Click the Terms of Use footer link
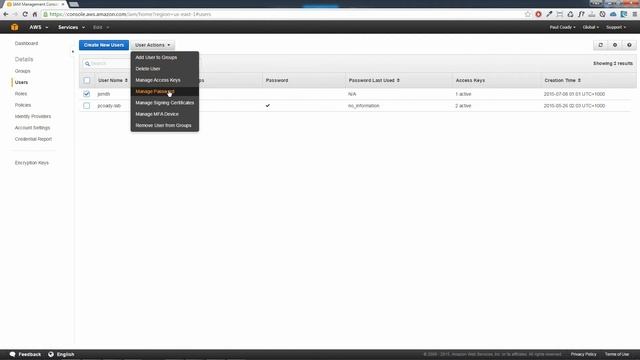Viewport: 640px width, 360px height. pyautogui.click(x=617, y=354)
